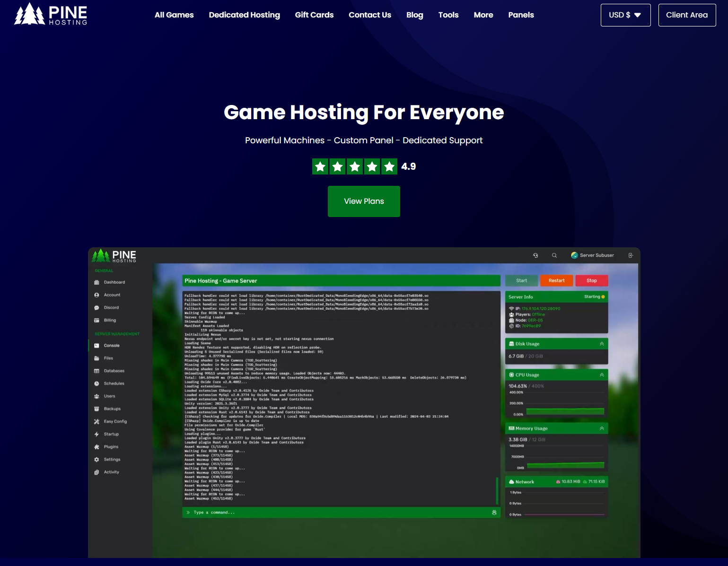Expand the More menu
The width and height of the screenshot is (728, 566).
(483, 15)
